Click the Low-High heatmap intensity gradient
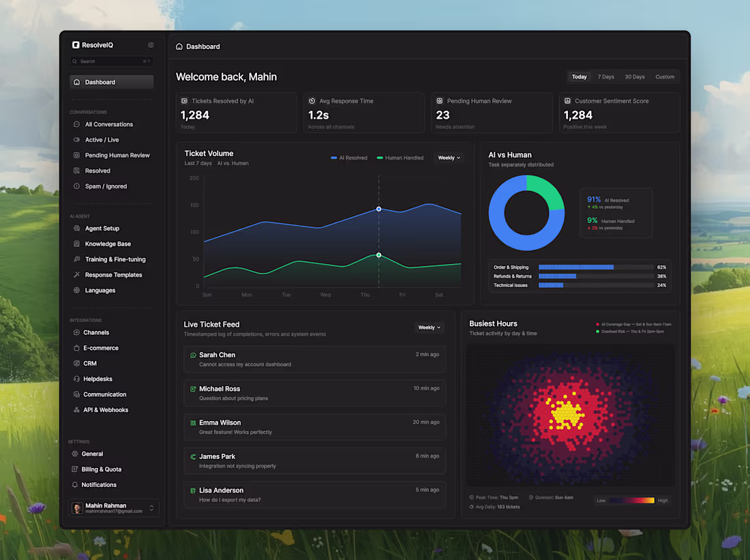Image resolution: width=750 pixels, height=560 pixels. pos(631,500)
